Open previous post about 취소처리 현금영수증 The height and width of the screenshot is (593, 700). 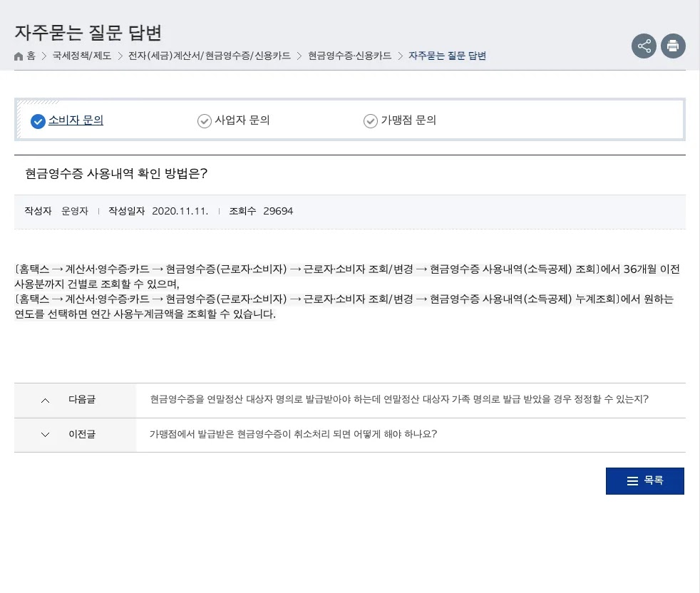[293, 434]
